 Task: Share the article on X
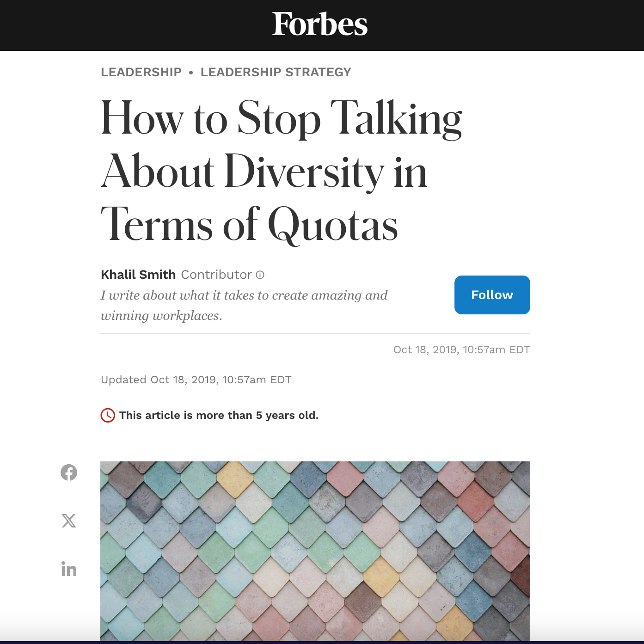tap(69, 521)
